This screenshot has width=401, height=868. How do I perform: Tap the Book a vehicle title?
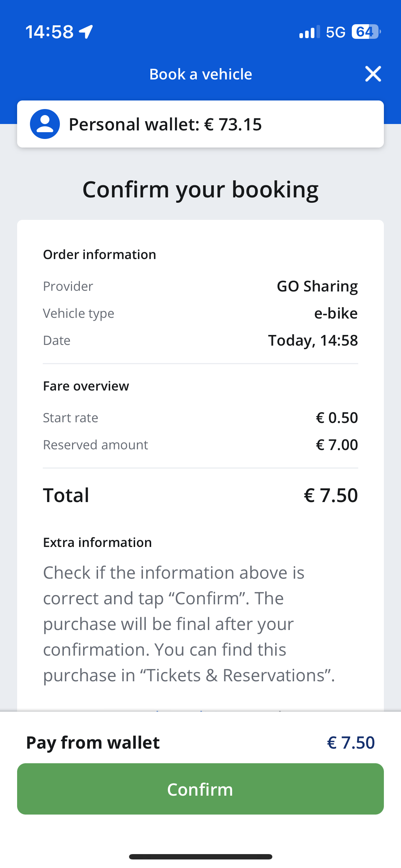pyautogui.click(x=201, y=74)
